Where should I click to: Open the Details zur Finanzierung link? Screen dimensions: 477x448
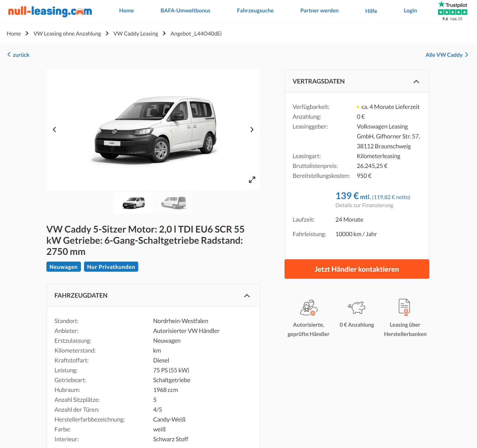pyautogui.click(x=364, y=205)
